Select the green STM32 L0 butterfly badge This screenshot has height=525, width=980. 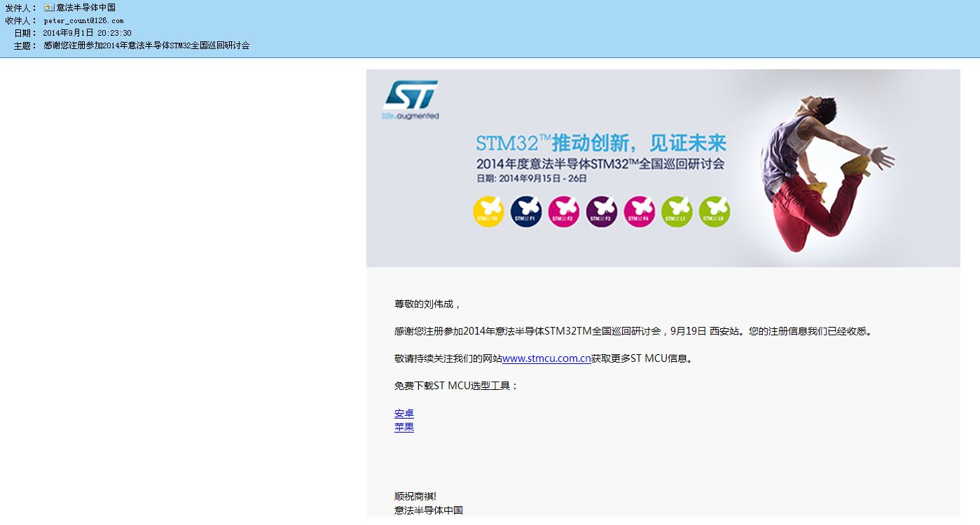715,211
